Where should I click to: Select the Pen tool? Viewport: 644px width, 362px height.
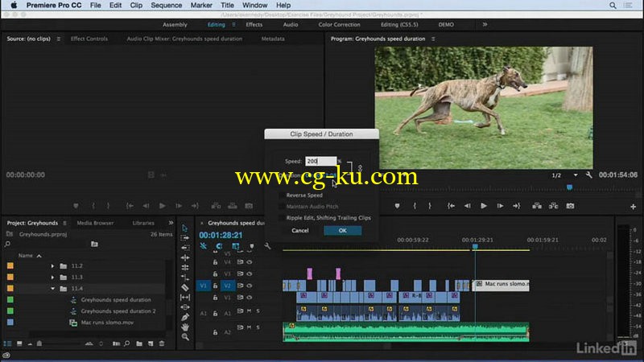pyautogui.click(x=185, y=317)
